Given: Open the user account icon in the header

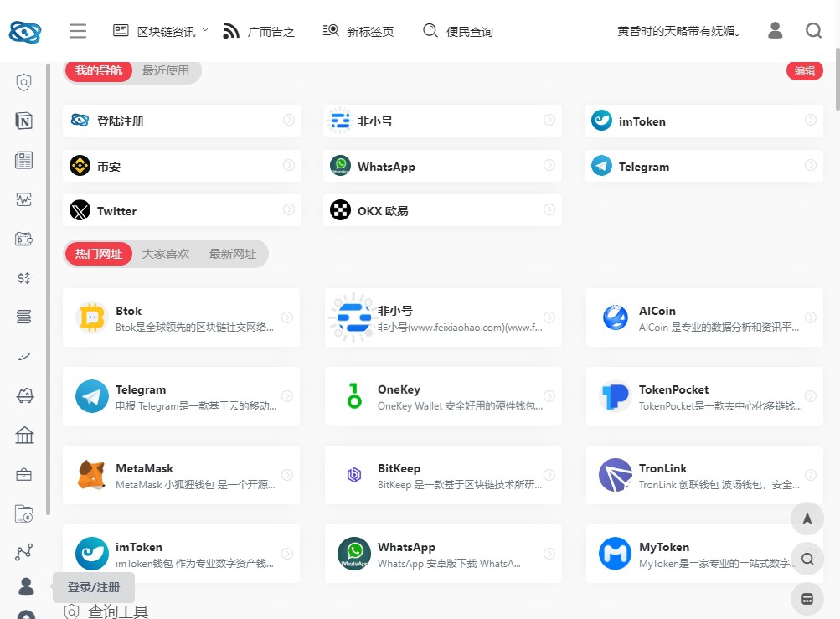Looking at the screenshot, I should pyautogui.click(x=775, y=30).
